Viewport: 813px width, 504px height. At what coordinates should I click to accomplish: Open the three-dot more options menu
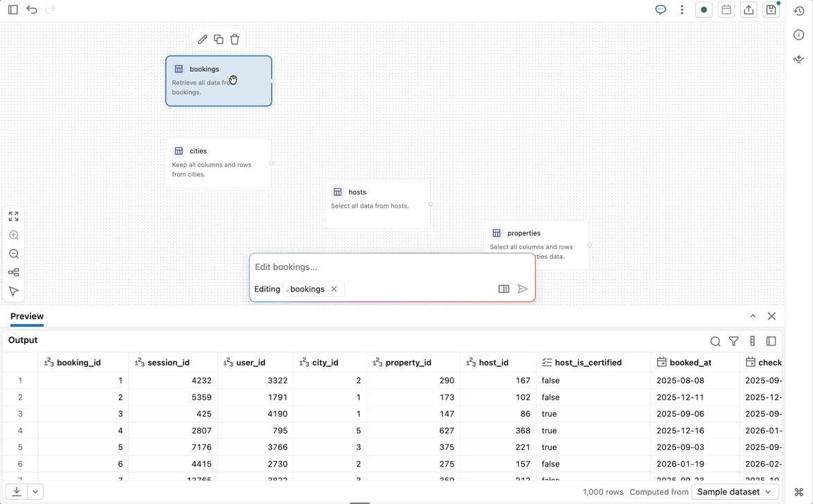tap(682, 10)
